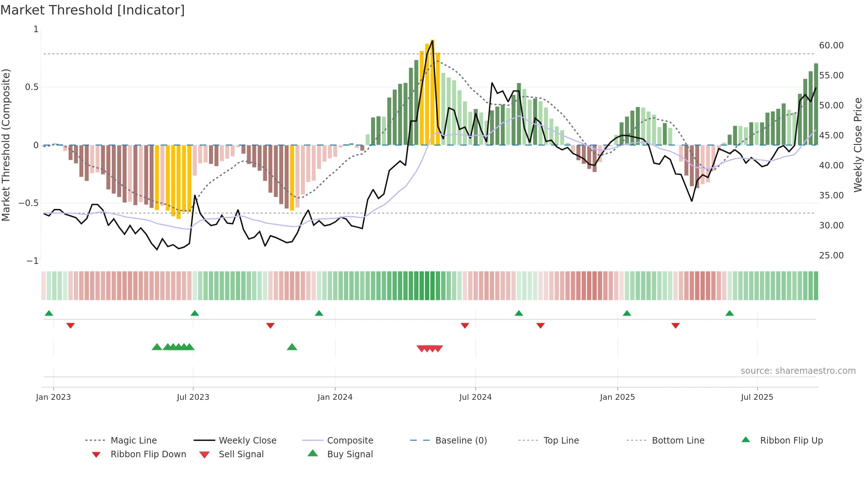This screenshot has width=868, height=488.
Task: Click the first buy signal triangle in May 2023
Action: coord(157,347)
